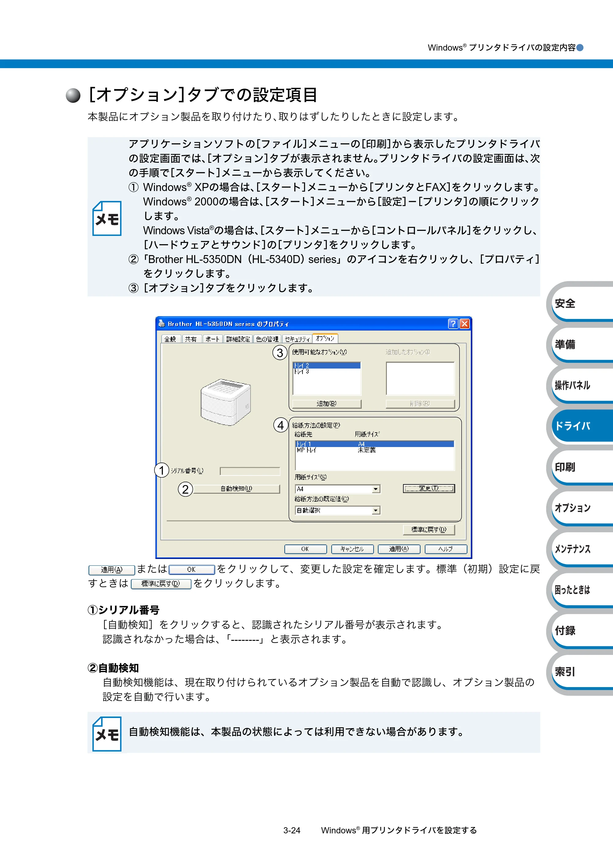
Task: Click the printer illustration in the dialog
Action: click(x=226, y=402)
